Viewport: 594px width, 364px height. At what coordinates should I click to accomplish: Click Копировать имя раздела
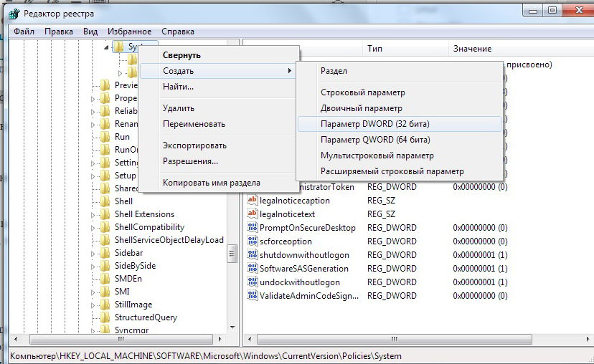(218, 183)
